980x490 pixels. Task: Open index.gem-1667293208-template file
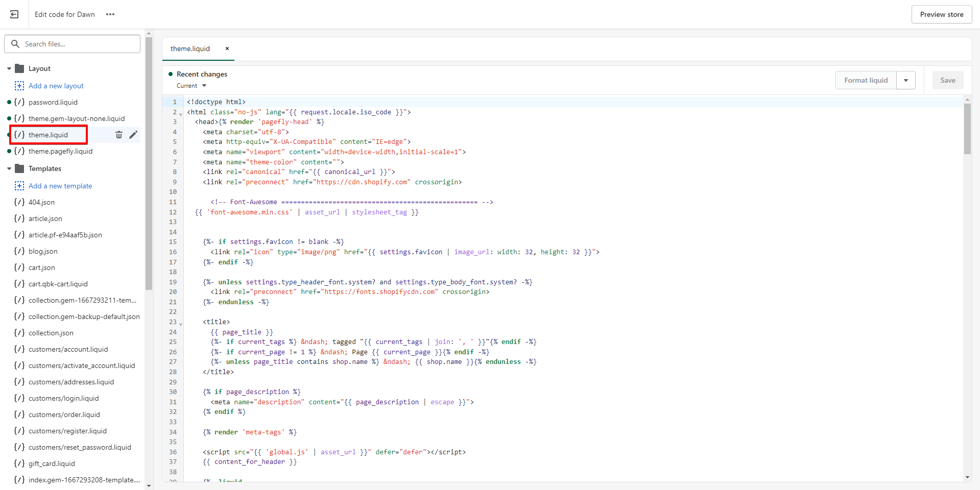tap(84, 480)
